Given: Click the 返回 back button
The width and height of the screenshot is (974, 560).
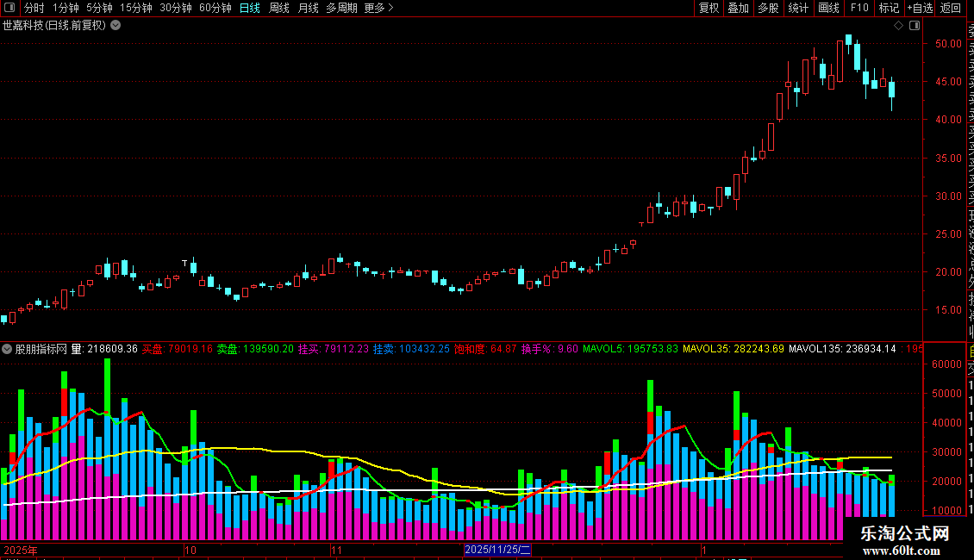Looking at the screenshot, I should point(951,8).
